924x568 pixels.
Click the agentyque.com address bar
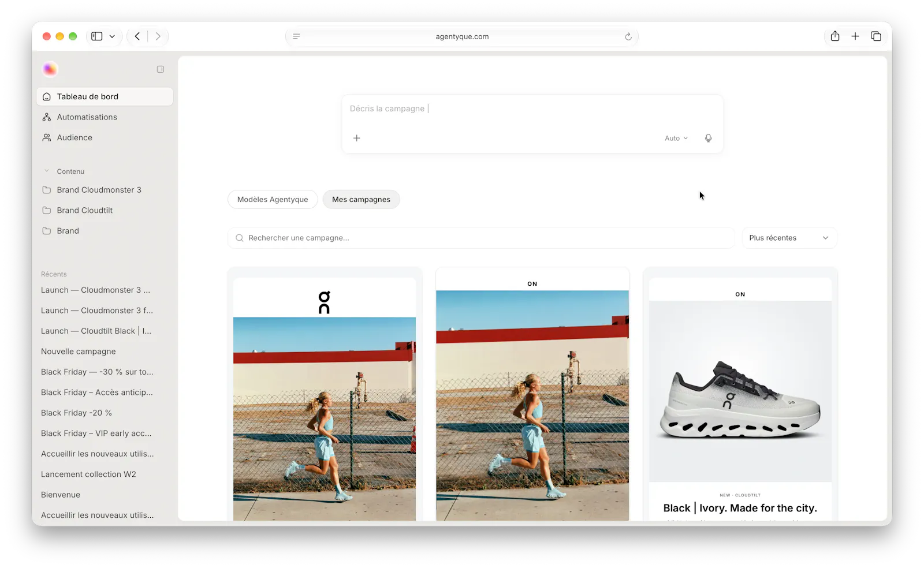coord(462,36)
